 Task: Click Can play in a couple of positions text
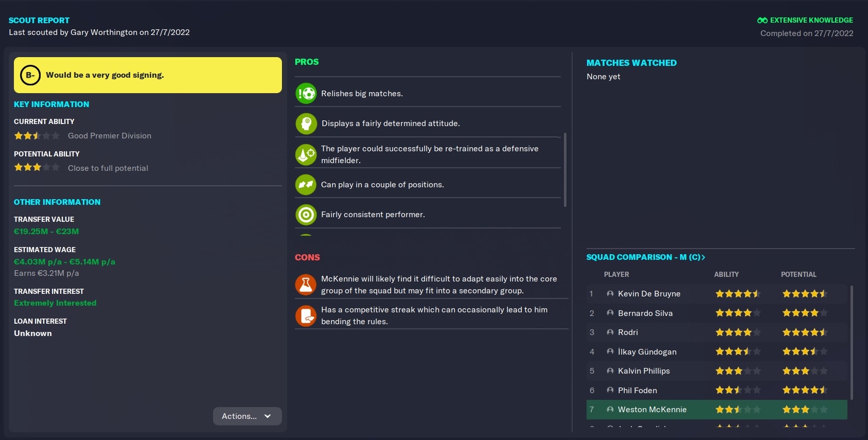coord(382,185)
